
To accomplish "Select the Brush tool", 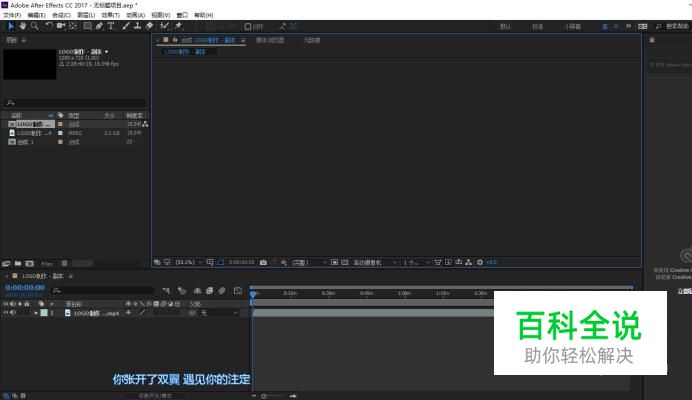I will click(126, 26).
